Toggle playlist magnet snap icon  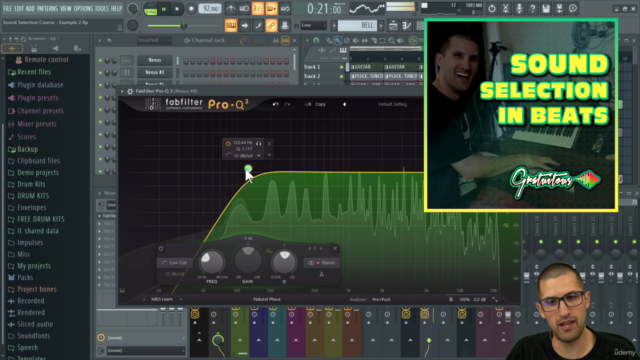[x=316, y=40]
